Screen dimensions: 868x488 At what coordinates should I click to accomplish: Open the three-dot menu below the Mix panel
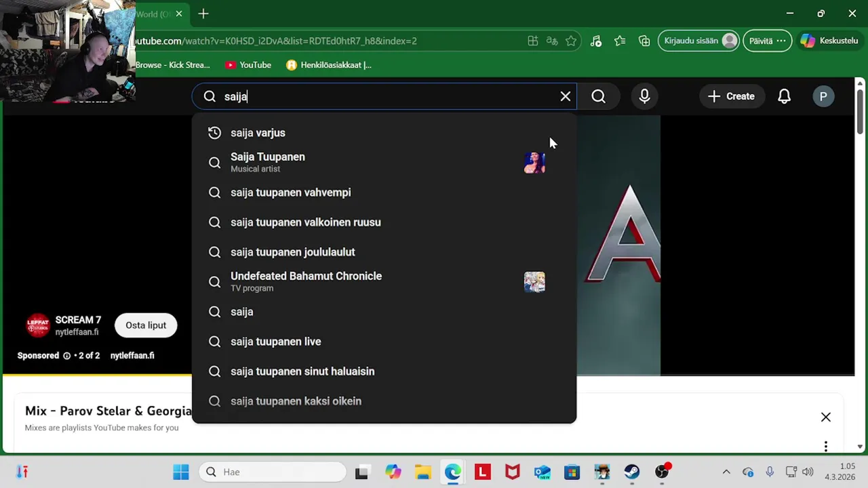click(826, 447)
